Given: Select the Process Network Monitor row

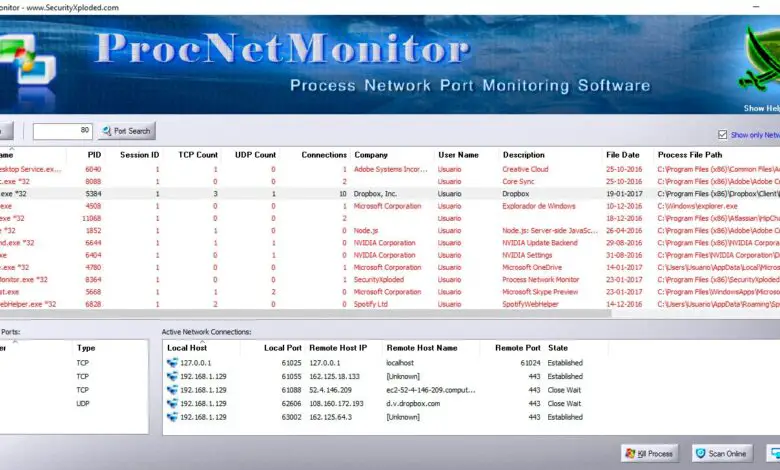Looking at the screenshot, I should pyautogui.click(x=390, y=280).
